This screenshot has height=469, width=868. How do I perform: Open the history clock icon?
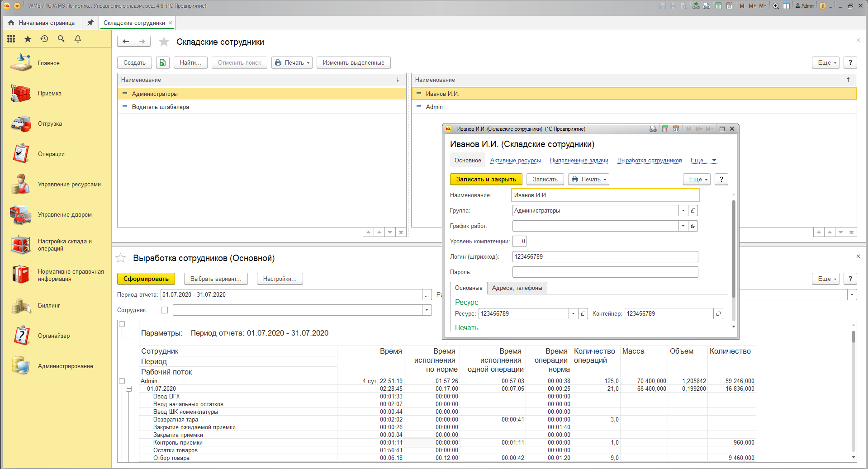44,39
